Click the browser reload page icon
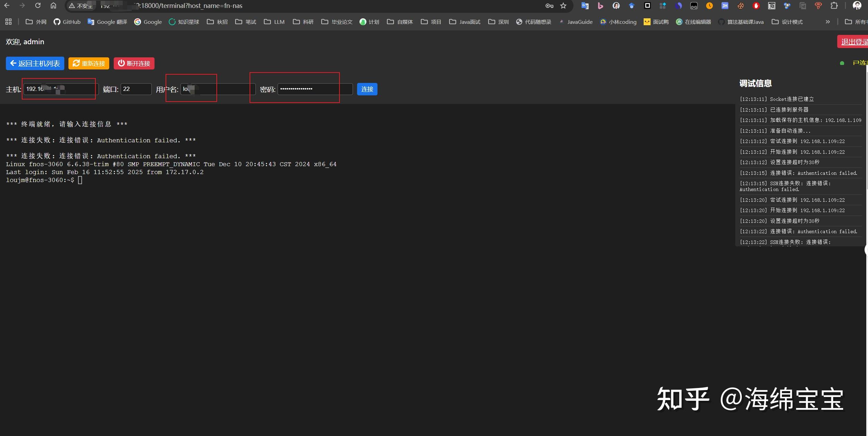The width and height of the screenshot is (868, 436). [x=38, y=6]
